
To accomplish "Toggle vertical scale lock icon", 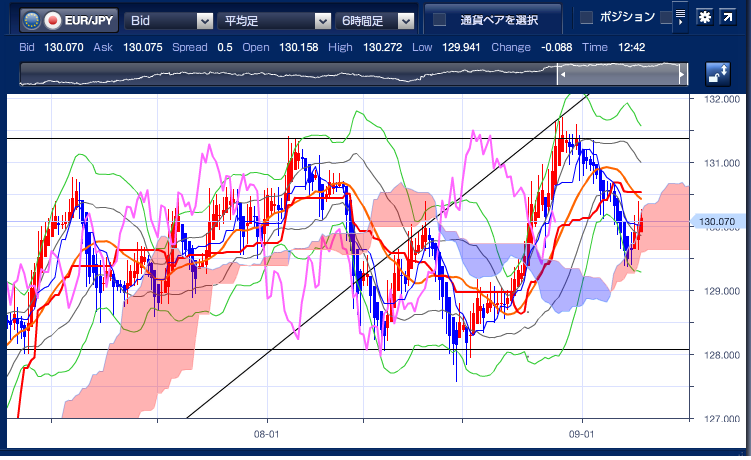I will (x=718, y=74).
